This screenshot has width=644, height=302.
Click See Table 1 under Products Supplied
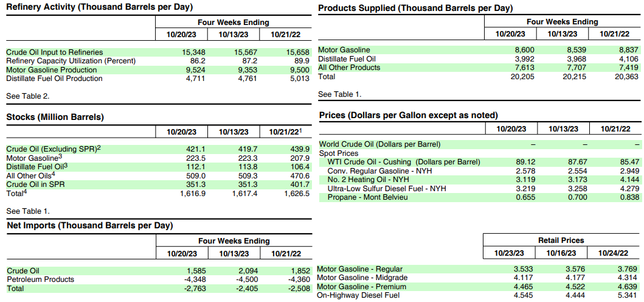coord(340,94)
